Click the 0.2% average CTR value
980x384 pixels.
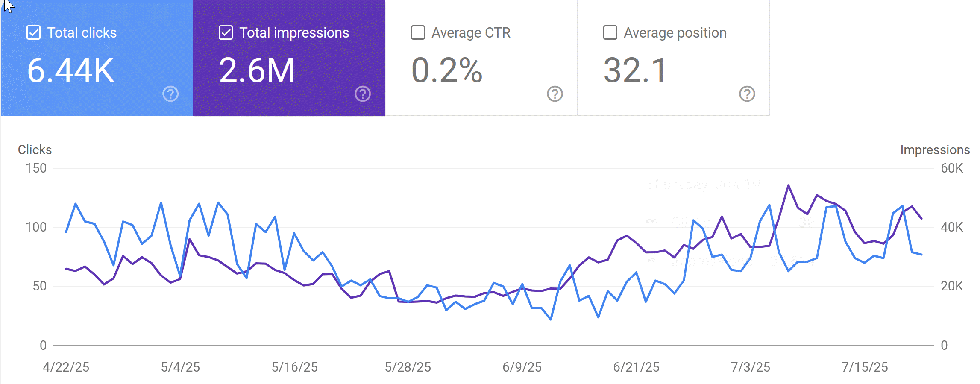pyautogui.click(x=447, y=70)
